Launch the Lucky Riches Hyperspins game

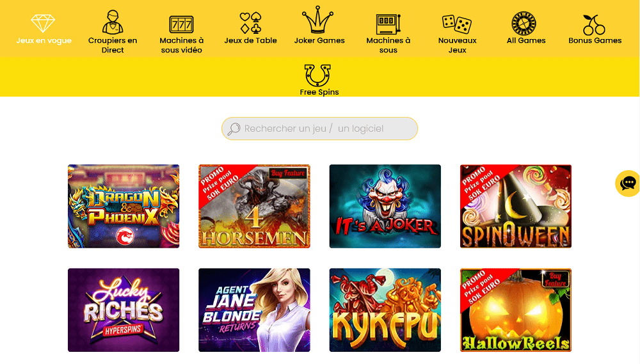point(124,310)
